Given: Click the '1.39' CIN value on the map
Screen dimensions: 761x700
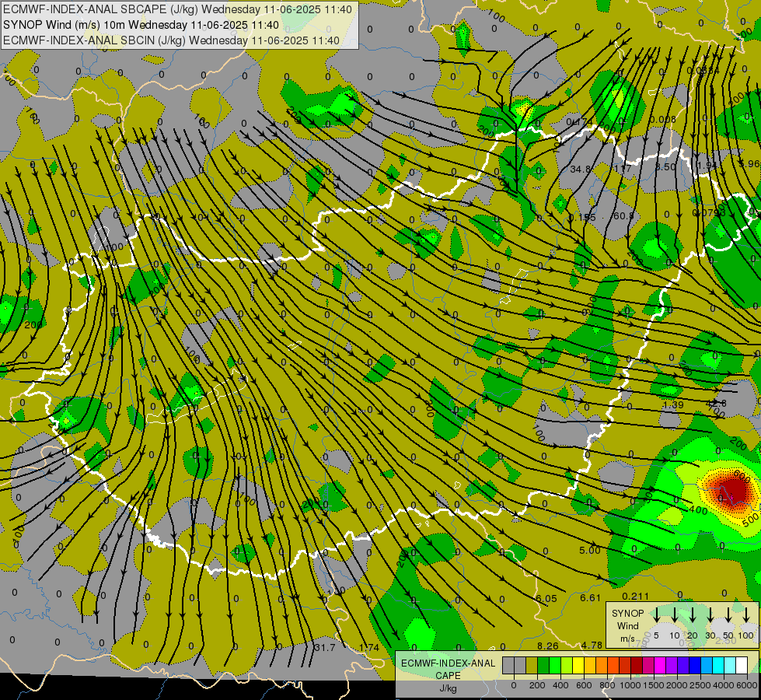Looking at the screenshot, I should [x=673, y=404].
